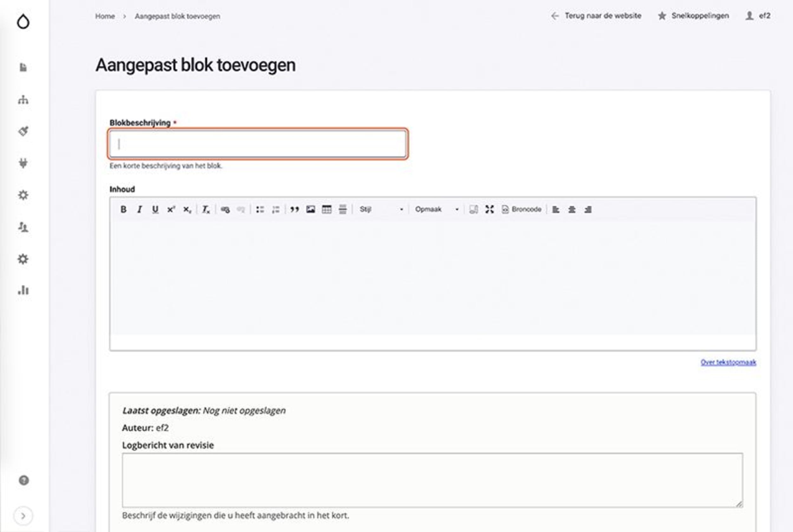Align text left
The image size is (793, 532).
(556, 209)
